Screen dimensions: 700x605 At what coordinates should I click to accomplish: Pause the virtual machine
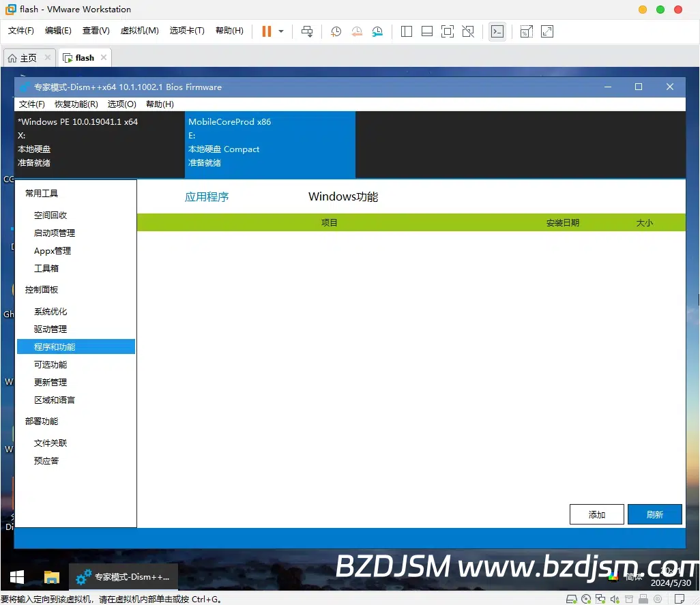point(267,31)
